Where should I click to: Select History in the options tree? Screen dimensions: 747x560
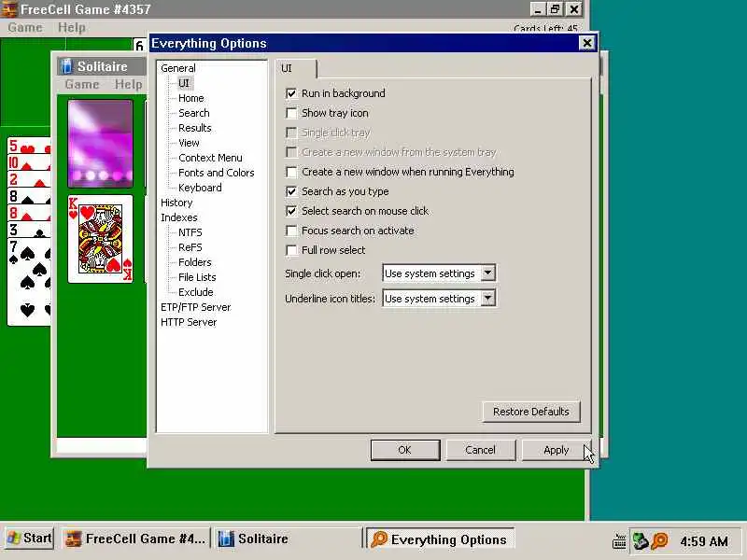[176, 203]
